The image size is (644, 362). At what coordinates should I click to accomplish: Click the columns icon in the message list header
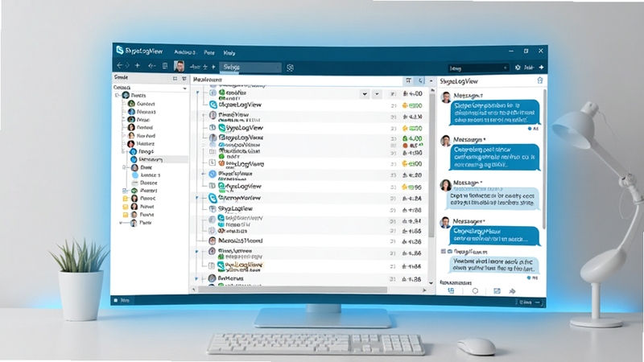click(x=408, y=80)
